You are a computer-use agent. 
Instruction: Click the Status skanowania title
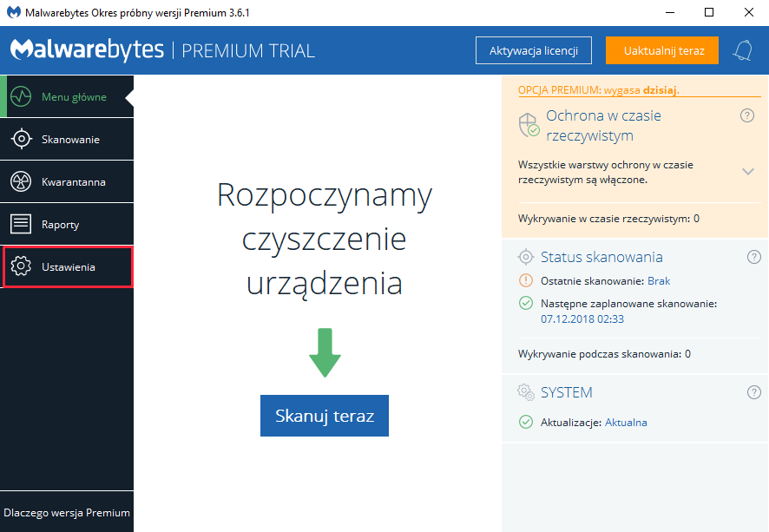(x=601, y=257)
